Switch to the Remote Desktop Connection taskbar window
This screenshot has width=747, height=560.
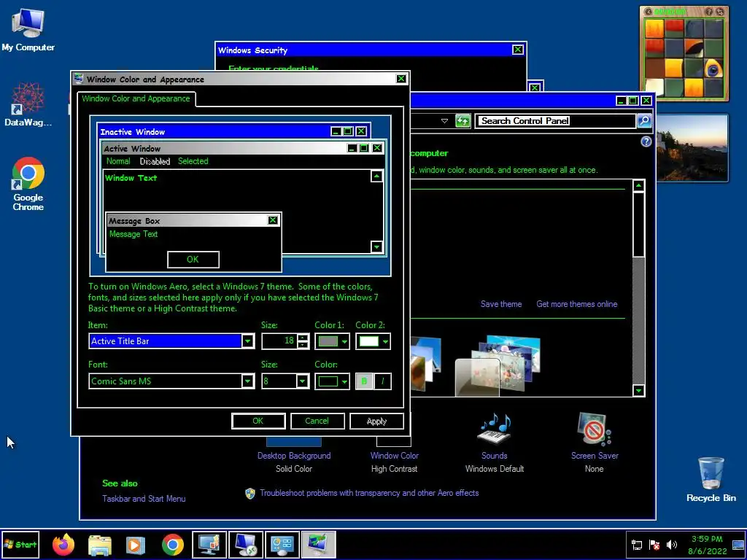click(x=246, y=544)
